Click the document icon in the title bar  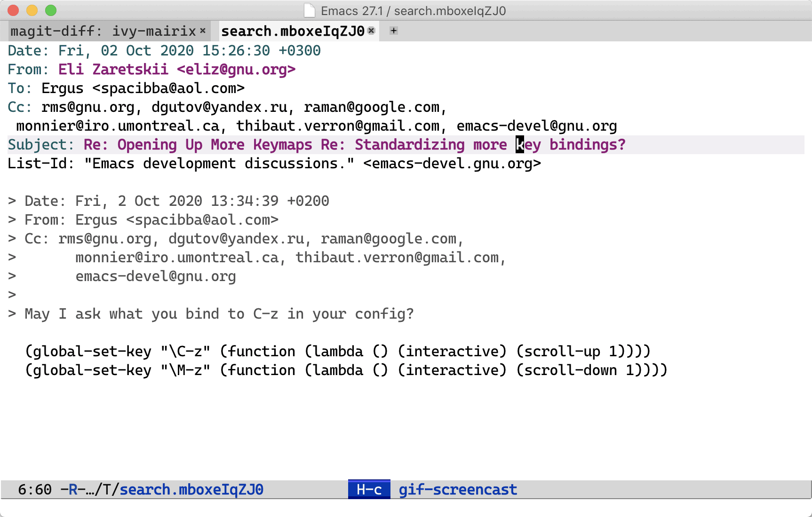(x=309, y=10)
